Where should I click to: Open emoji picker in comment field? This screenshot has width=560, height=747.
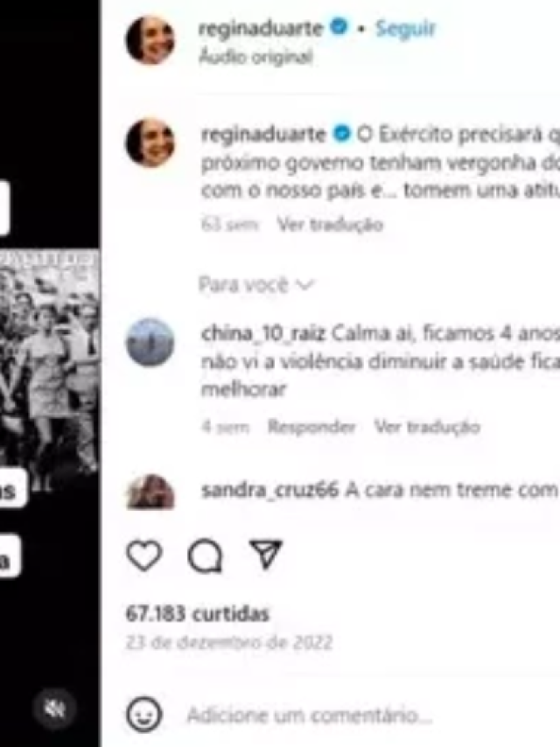[x=143, y=714]
